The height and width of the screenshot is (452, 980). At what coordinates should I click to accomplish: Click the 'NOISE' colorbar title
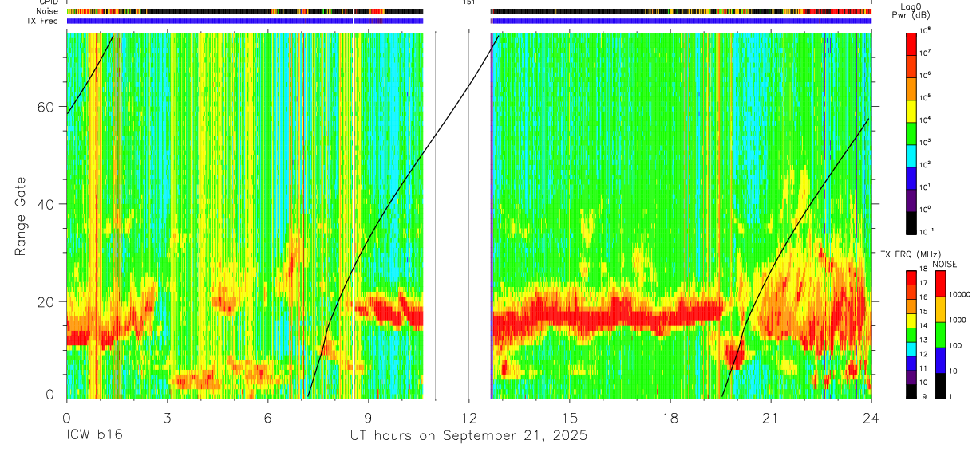pos(944,264)
